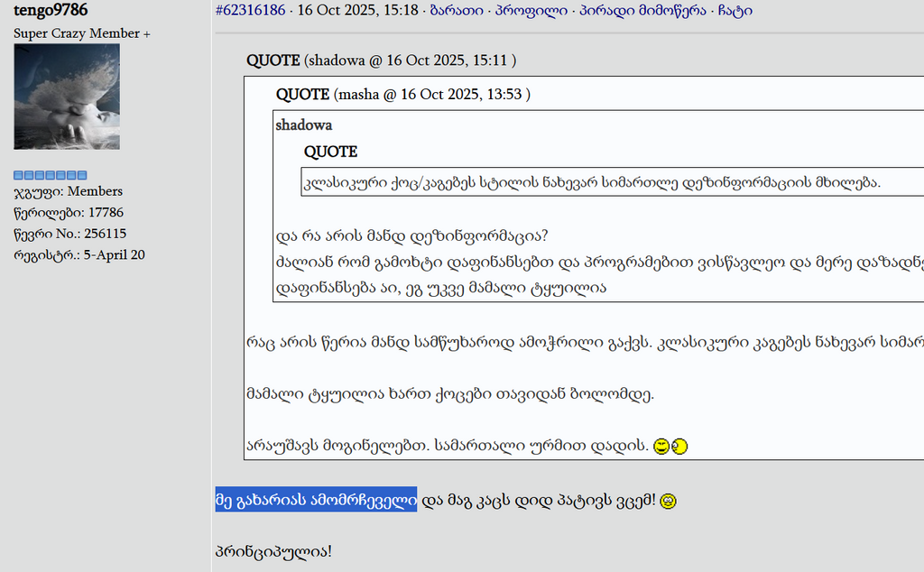
Task: Open the პროფილი link
Action: [531, 10]
